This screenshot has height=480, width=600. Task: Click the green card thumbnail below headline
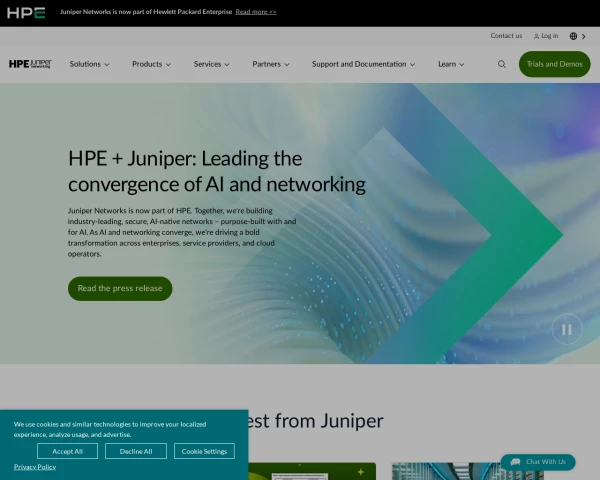pos(312,471)
